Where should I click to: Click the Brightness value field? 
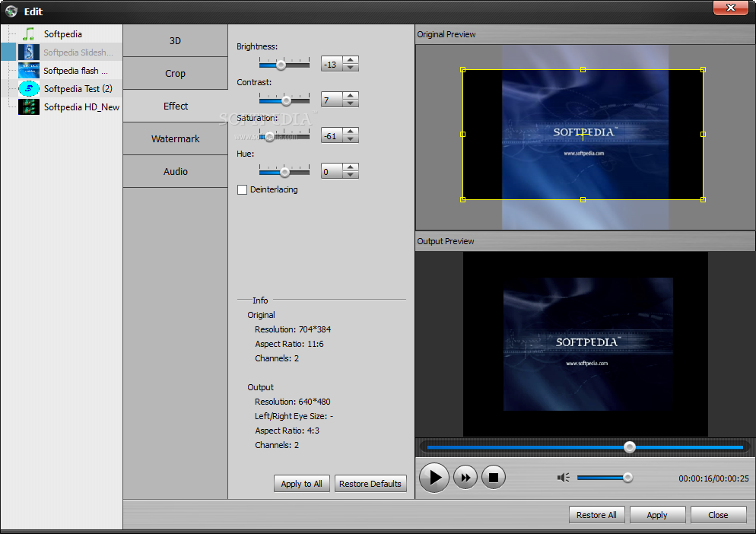coord(332,64)
